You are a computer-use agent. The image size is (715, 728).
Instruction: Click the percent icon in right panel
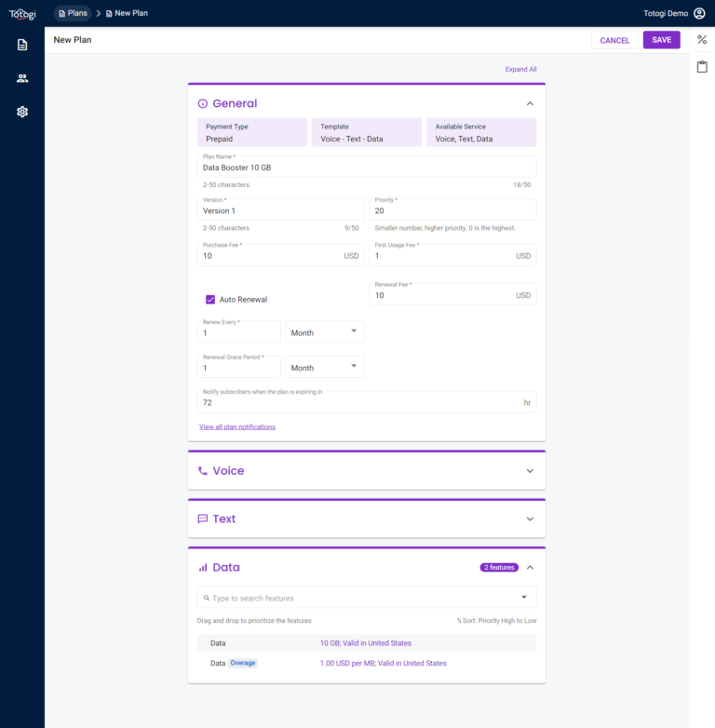pos(702,40)
